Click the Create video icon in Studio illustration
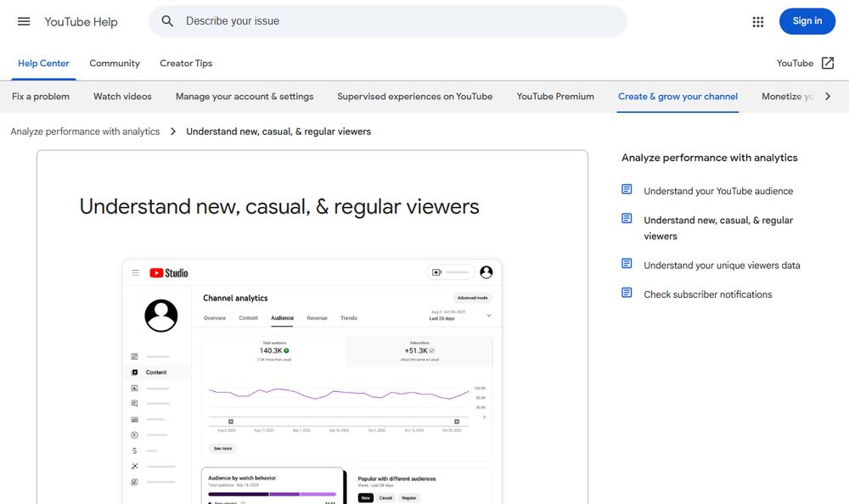This screenshot has width=849, height=504. tap(437, 272)
